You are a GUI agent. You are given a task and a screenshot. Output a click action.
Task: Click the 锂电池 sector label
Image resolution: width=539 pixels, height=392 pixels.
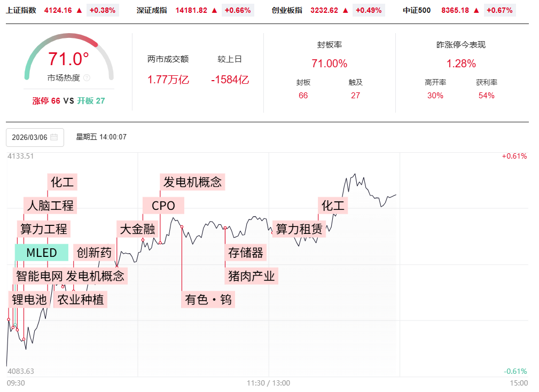click(29, 300)
